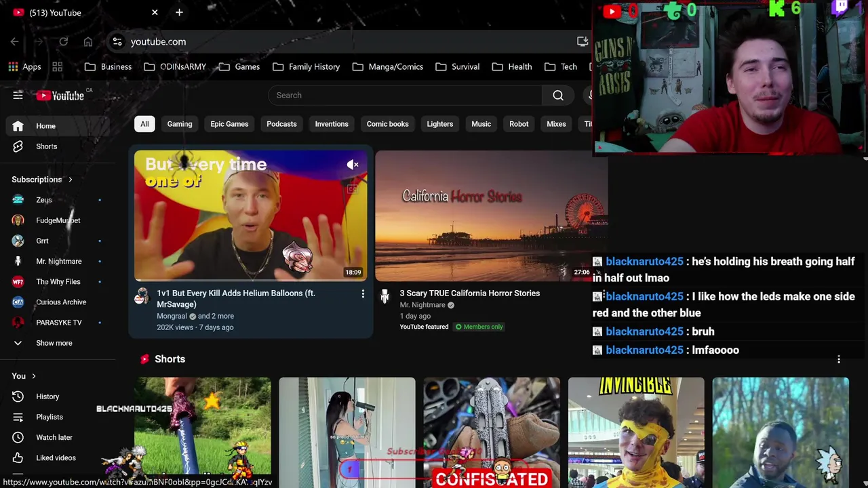Open the Shorts shelf more options menu
The image size is (868, 488).
tap(839, 359)
